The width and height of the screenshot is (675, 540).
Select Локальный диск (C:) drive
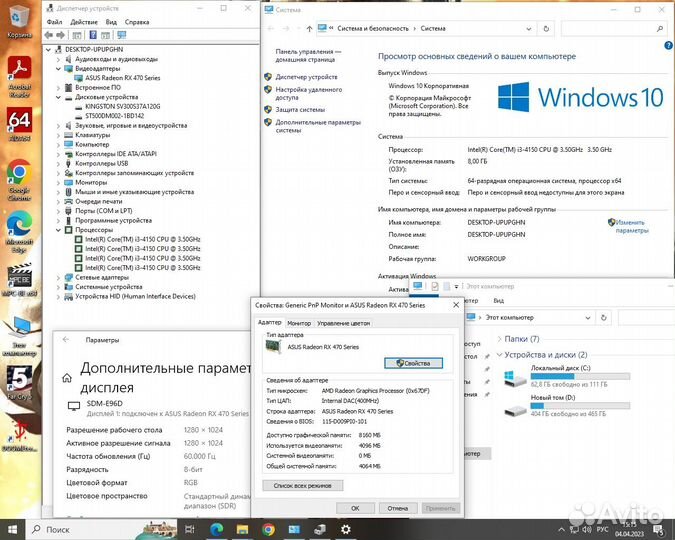[x=567, y=376]
